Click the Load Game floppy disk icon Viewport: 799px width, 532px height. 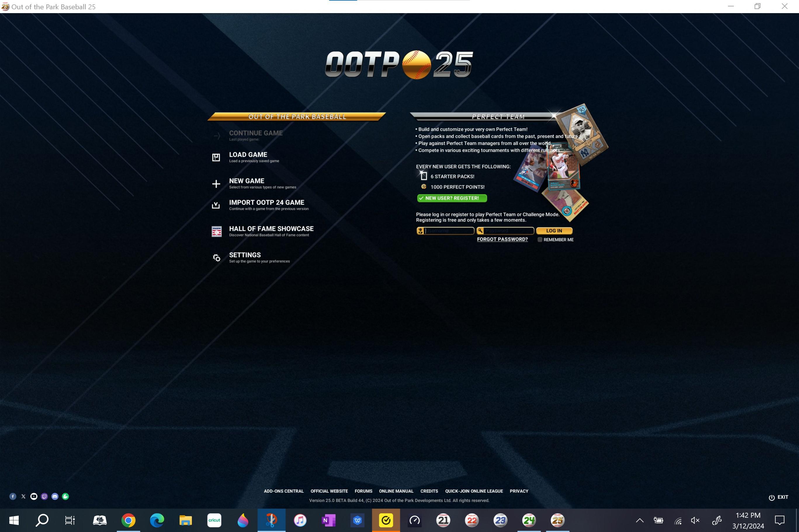216,157
